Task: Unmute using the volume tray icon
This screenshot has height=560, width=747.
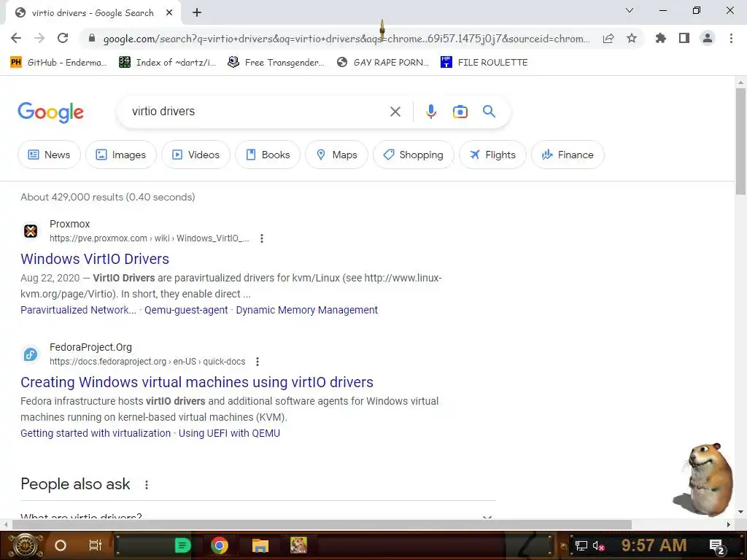Action: pos(598,545)
